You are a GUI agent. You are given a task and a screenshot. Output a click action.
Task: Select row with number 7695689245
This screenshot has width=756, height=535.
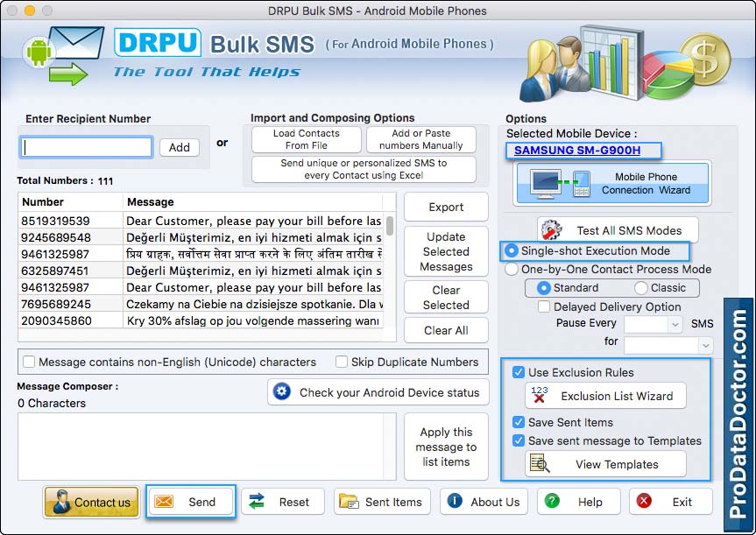click(201, 304)
